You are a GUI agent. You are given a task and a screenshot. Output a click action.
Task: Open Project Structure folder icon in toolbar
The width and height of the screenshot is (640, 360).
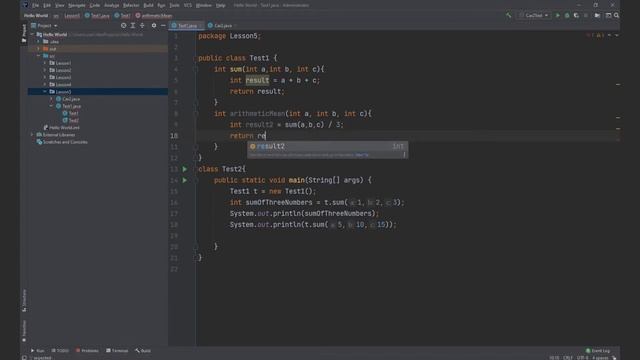[597, 16]
